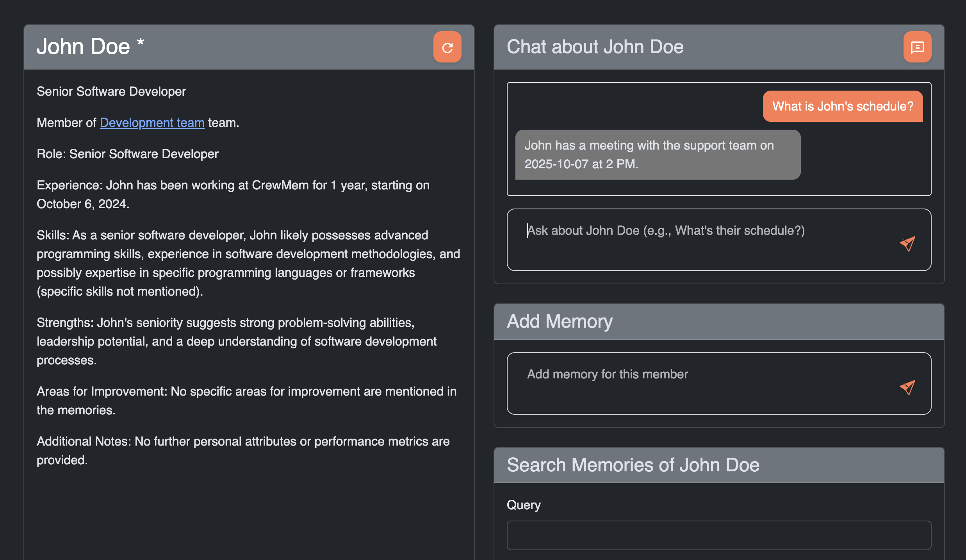Click the Strengths paragraph text
966x560 pixels.
tap(236, 341)
